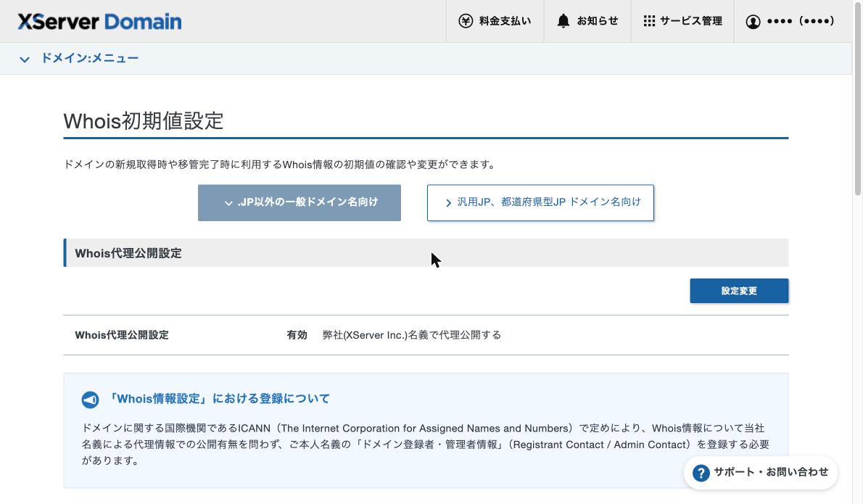The image size is (863, 504).
Task: Click the 「Whois情報設定」における登録について heading
Action: point(218,399)
